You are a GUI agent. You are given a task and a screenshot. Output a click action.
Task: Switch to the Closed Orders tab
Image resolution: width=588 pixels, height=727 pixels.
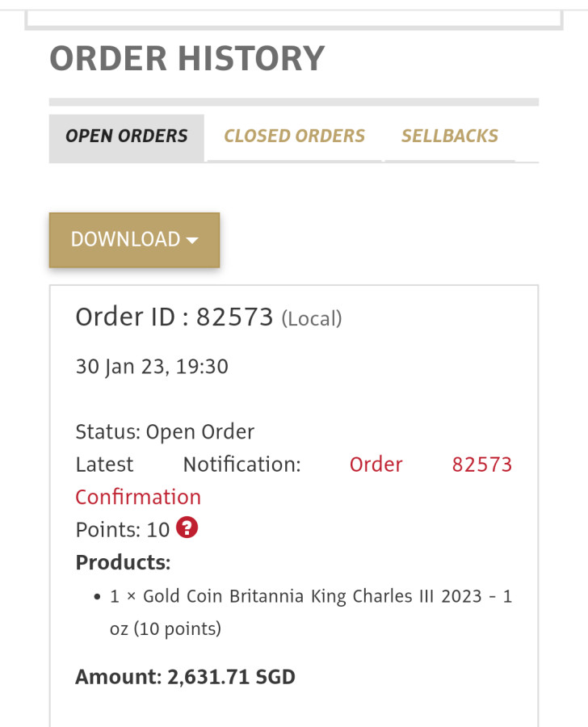click(294, 137)
